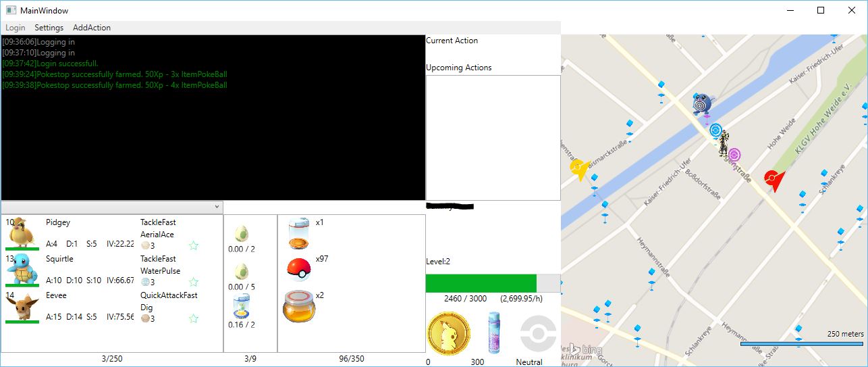This screenshot has height=367, width=868.
Task: Click the Pidgey health bar
Action: pyautogui.click(x=22, y=249)
